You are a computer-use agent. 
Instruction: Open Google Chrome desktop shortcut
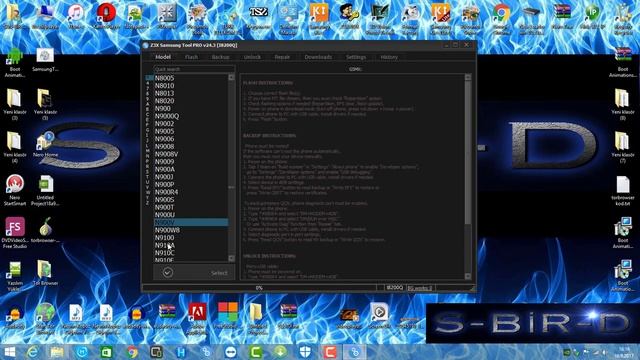[x=501, y=16]
